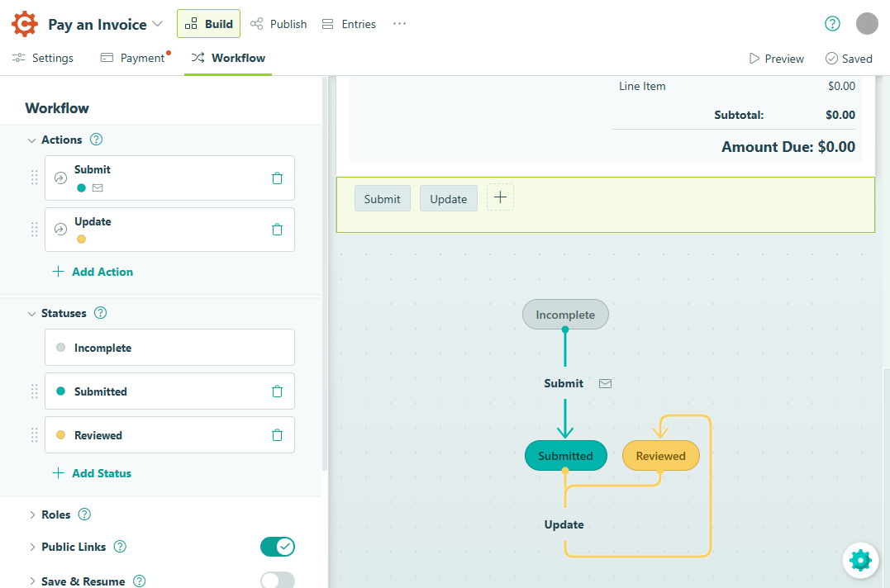Collapse the Statuses section

(x=31, y=314)
